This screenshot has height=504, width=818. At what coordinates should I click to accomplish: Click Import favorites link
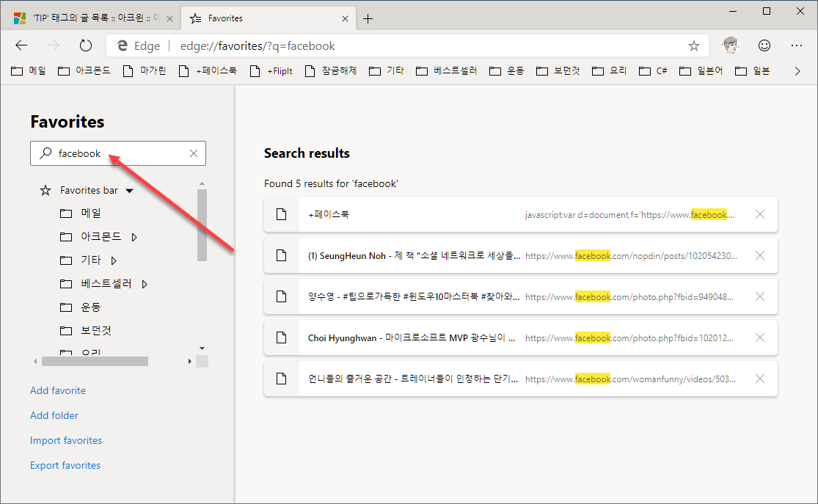pos(66,440)
